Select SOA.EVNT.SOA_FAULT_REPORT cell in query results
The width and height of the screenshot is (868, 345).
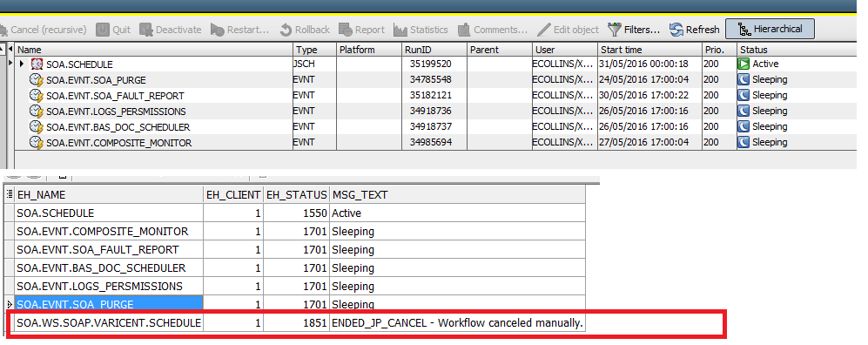(109, 249)
